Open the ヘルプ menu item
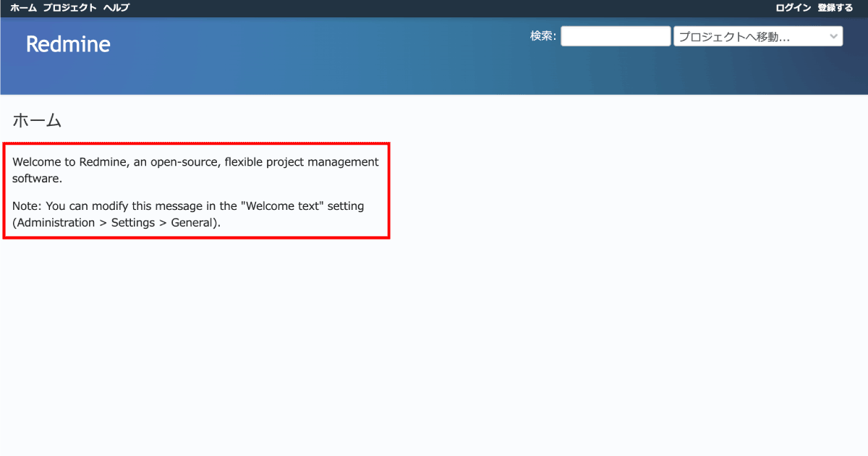Image resolution: width=868 pixels, height=456 pixels. click(116, 8)
